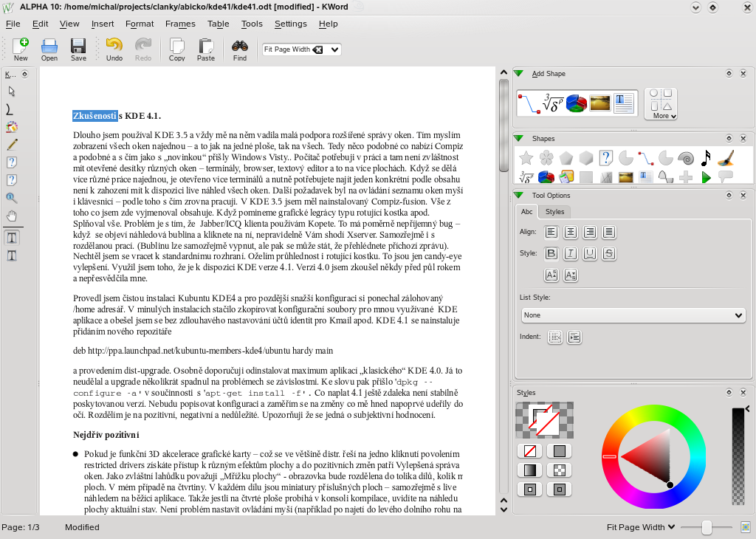Click the vertical document scrollbar thumb
The image size is (756, 539).
click(x=504, y=126)
